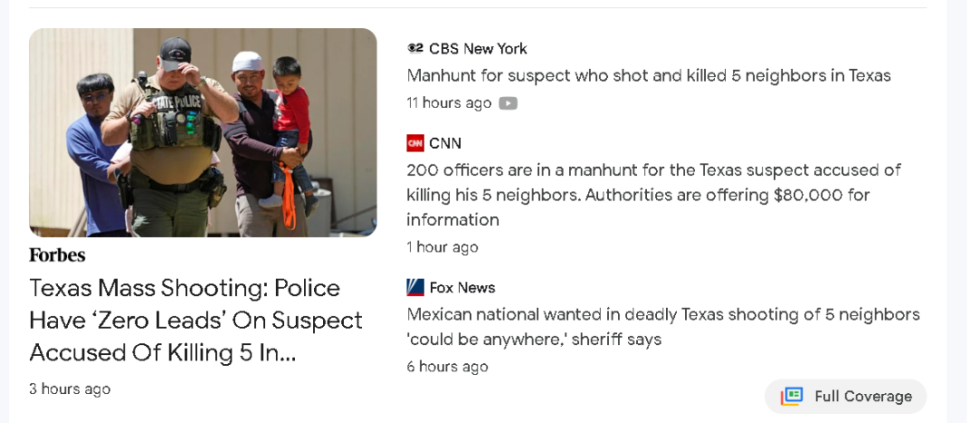Click the CBS New York logo icon

coord(415,49)
